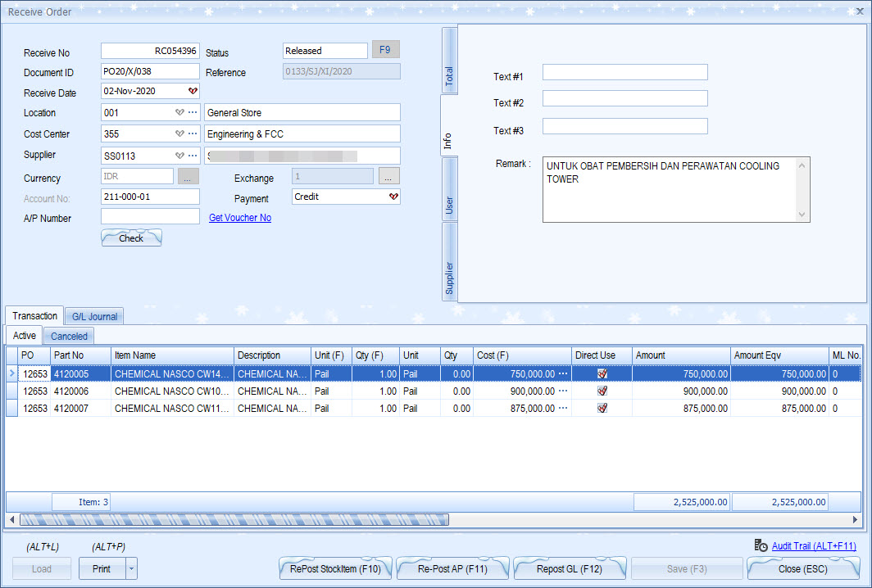Switch to the G/L Journal tab
Image resolution: width=872 pixels, height=588 pixels.
click(94, 316)
